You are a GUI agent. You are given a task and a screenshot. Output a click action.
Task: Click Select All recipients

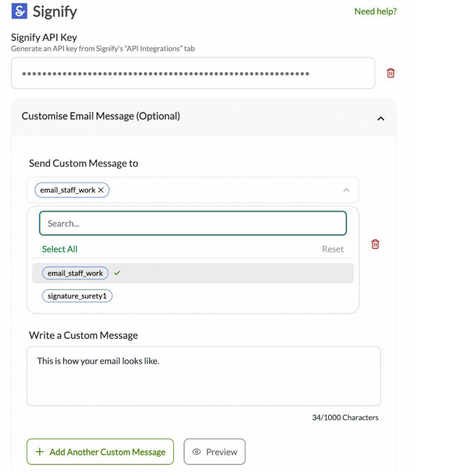60,249
